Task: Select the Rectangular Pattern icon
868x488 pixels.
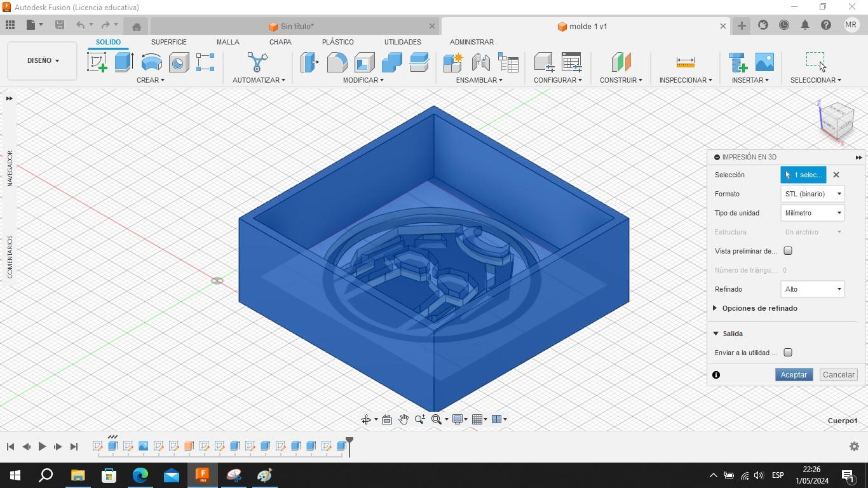Action: tap(205, 62)
